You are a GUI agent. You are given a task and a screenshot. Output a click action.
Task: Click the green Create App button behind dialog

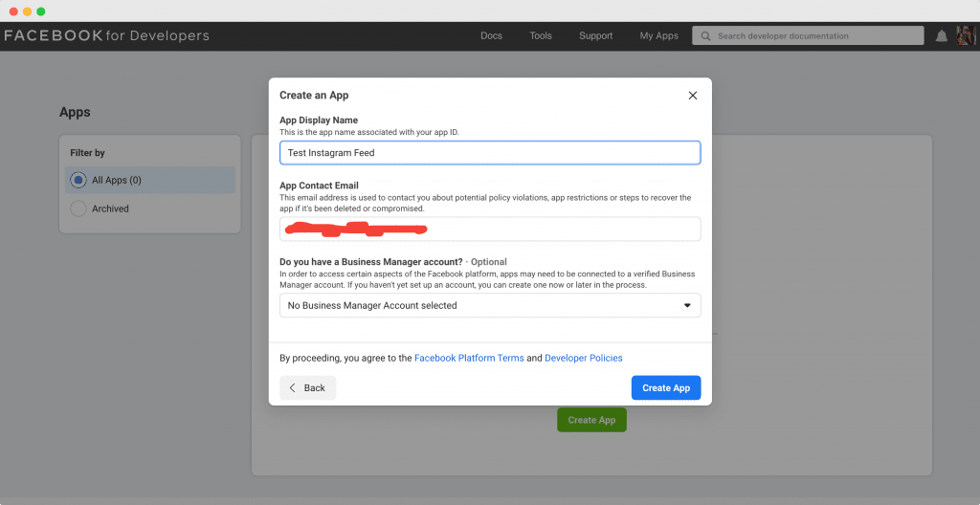click(x=591, y=420)
